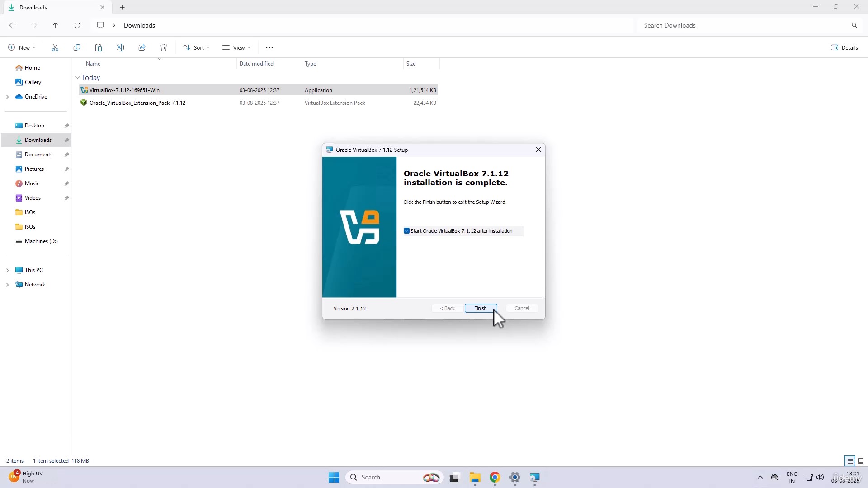Screen dimensions: 868x488
Task: Click the Paste icon in Explorer toolbar
Action: [99, 47]
